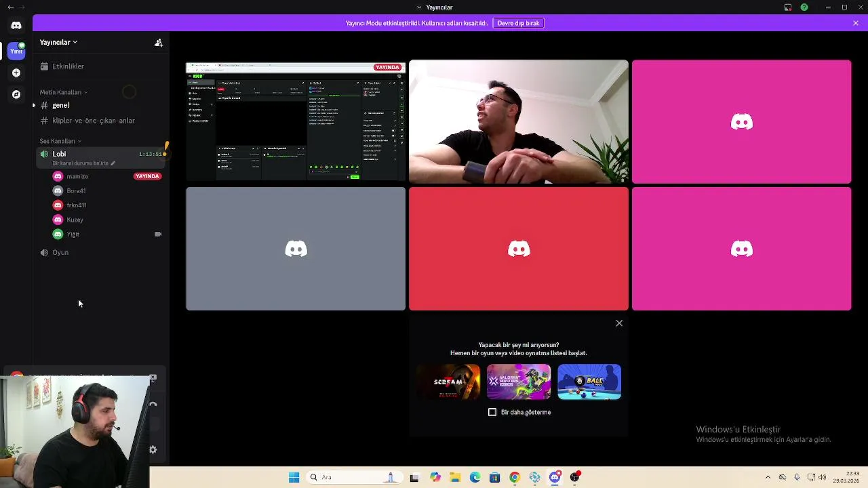The image size is (868, 488).
Task: Open the volume speaker tray icon
Action: pos(823,477)
